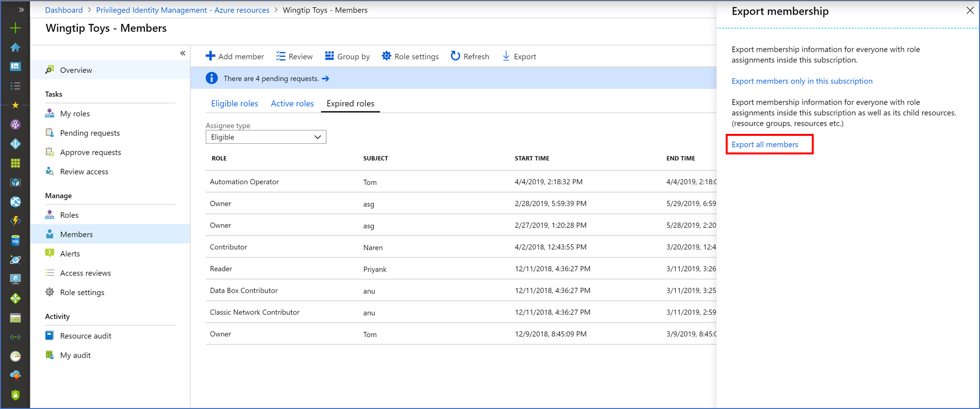Viewport: 980px width, 409px height.
Task: Expand the Azure portal side rail
Action: click(21, 10)
